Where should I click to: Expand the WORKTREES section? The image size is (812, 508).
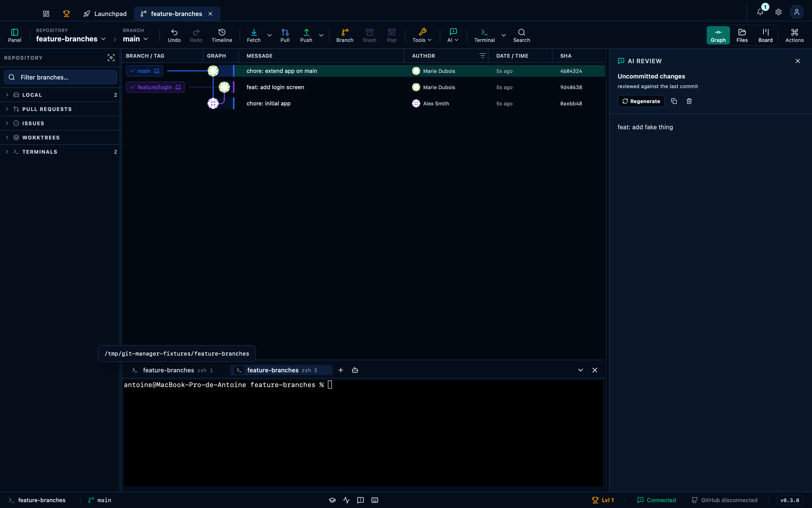click(61, 138)
